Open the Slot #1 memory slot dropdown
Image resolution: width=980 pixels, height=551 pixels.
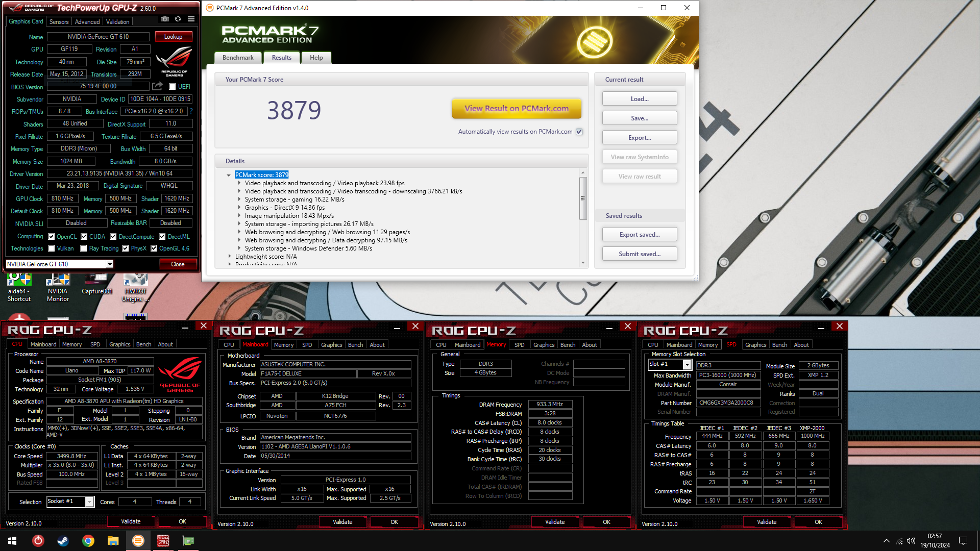[687, 364]
